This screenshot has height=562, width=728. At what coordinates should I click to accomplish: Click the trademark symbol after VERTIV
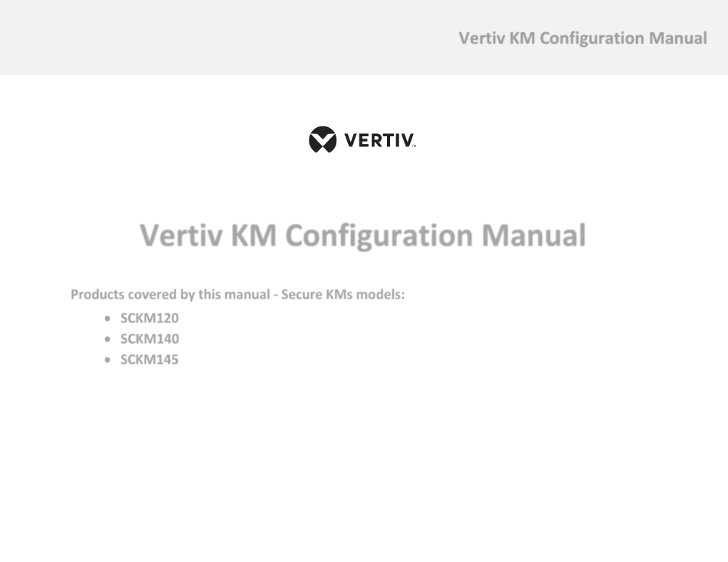(414, 146)
